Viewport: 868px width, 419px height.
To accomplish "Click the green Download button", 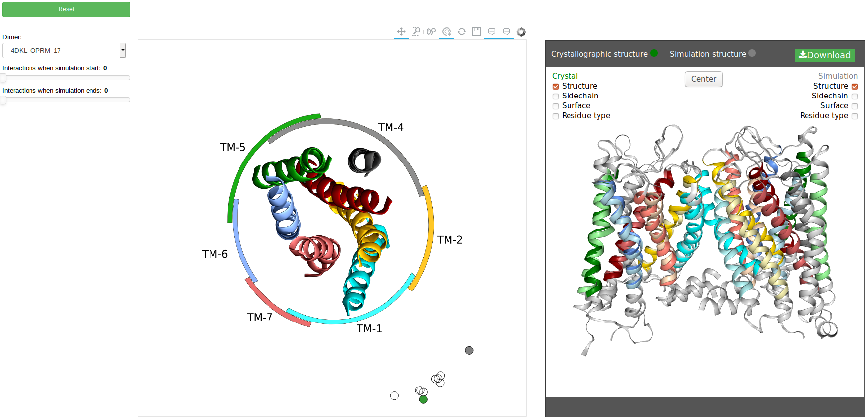I will pos(824,55).
